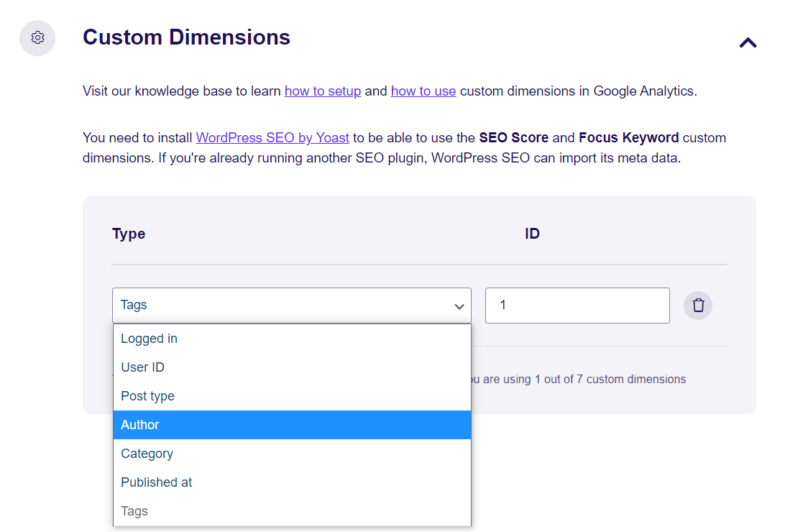Open the 'how to setup' link
Image resolution: width=803 pixels, height=532 pixels.
pos(323,91)
